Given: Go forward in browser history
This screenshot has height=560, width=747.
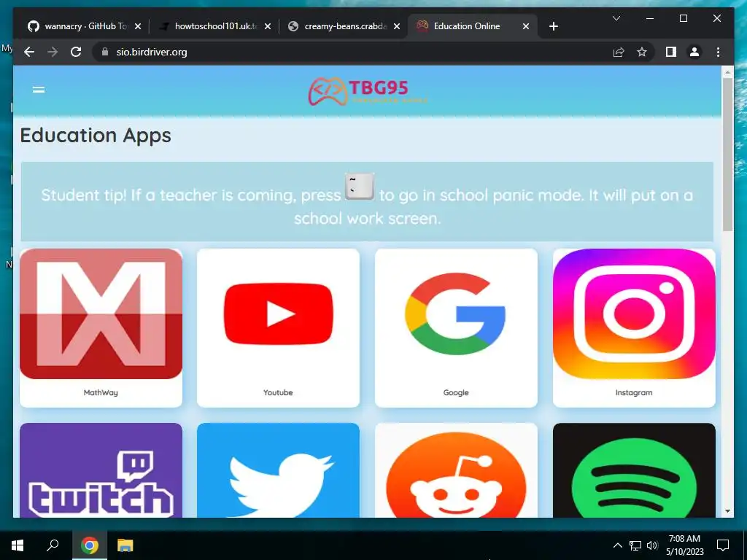Looking at the screenshot, I should tap(53, 52).
